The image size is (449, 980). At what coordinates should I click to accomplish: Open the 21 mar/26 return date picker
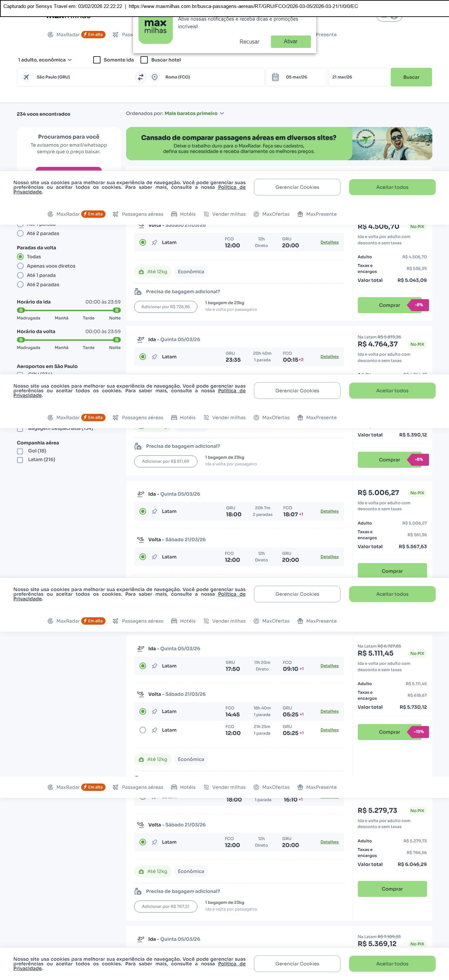point(358,77)
